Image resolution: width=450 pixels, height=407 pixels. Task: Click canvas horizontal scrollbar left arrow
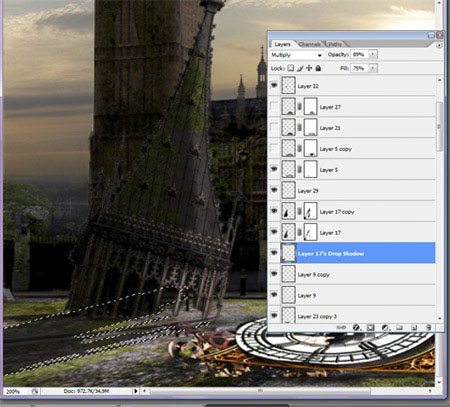tap(144, 391)
